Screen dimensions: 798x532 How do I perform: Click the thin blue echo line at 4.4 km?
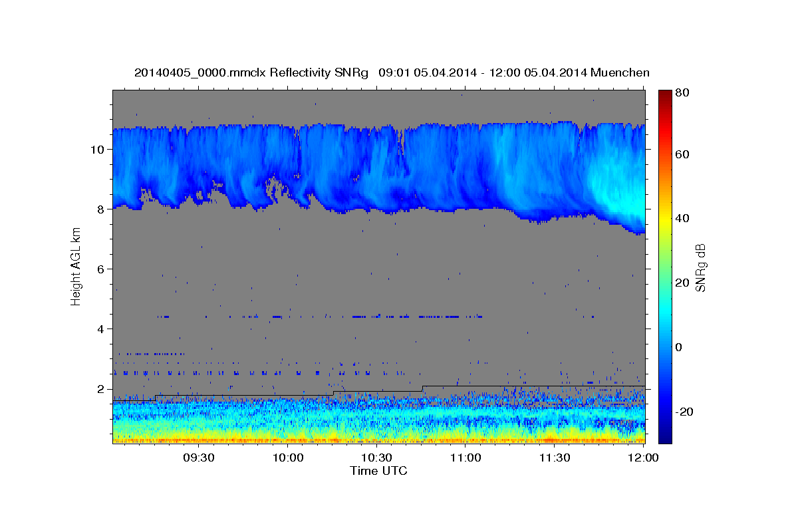pyautogui.click(x=319, y=317)
